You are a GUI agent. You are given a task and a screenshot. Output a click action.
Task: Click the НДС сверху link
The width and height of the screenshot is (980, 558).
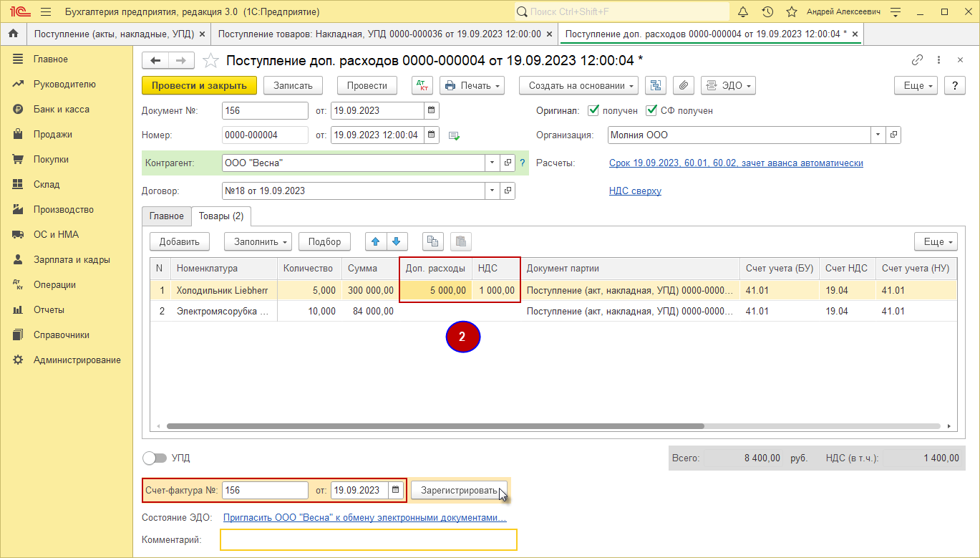point(635,191)
